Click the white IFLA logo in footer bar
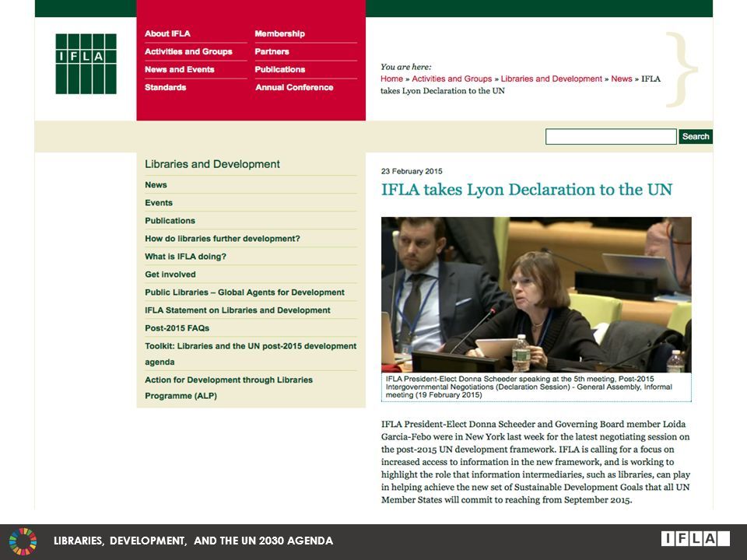The image size is (747, 560). [x=695, y=539]
